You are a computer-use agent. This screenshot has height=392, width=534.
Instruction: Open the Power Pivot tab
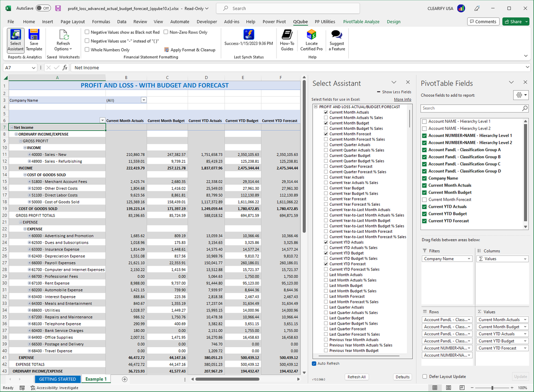(274, 22)
